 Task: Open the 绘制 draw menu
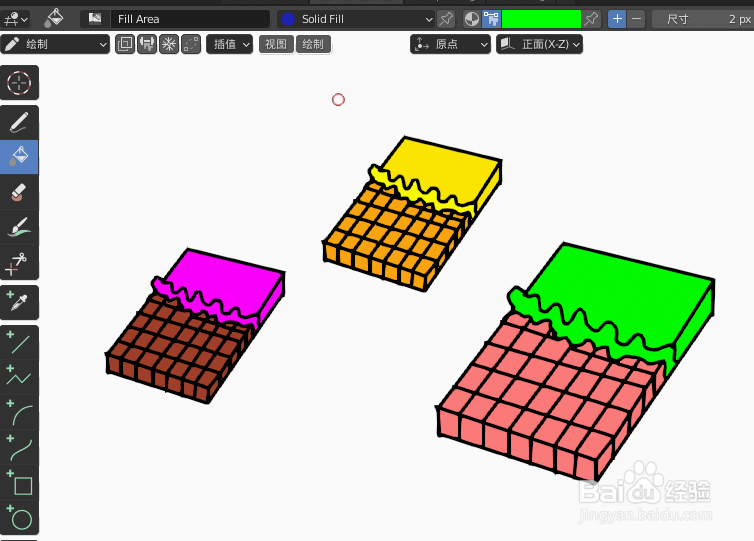click(x=313, y=44)
